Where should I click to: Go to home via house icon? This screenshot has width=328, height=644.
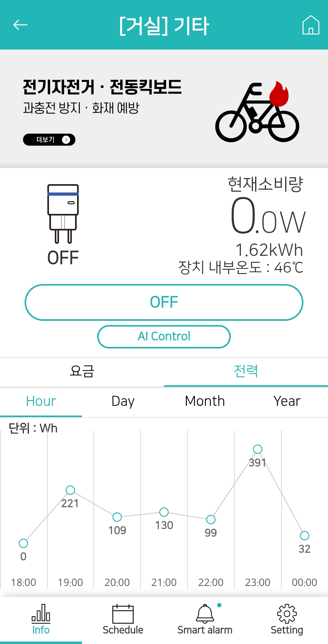click(311, 25)
